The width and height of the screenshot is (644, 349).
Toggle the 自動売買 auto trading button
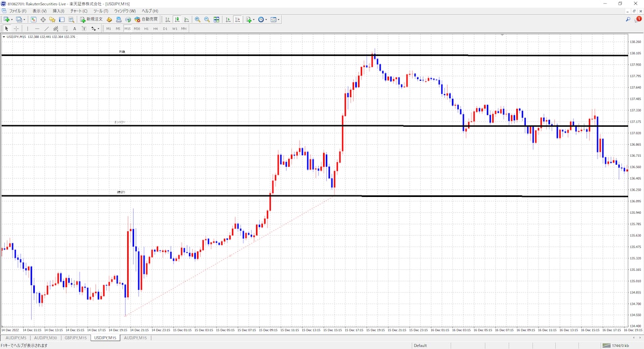pos(146,20)
